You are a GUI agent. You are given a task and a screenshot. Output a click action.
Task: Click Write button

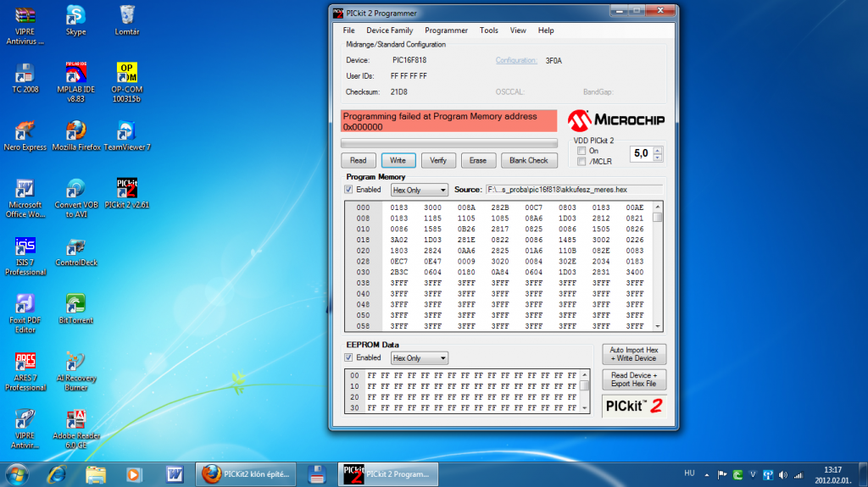[x=398, y=160]
